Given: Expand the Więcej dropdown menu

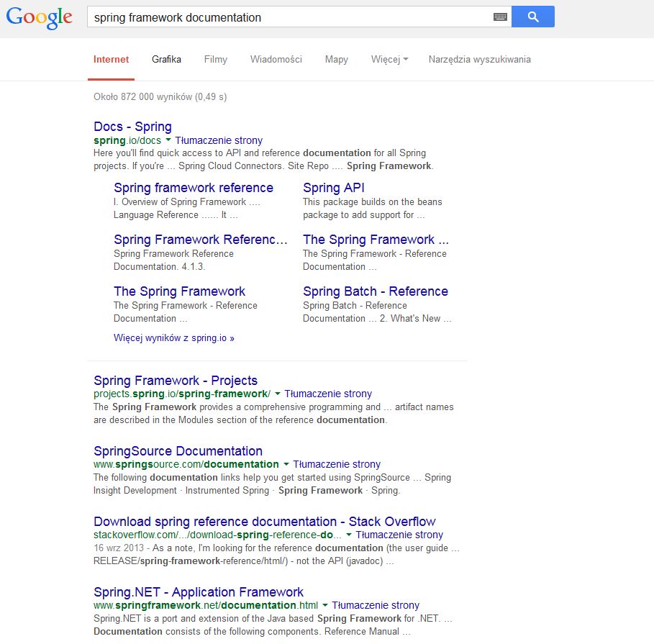Looking at the screenshot, I should [x=389, y=59].
